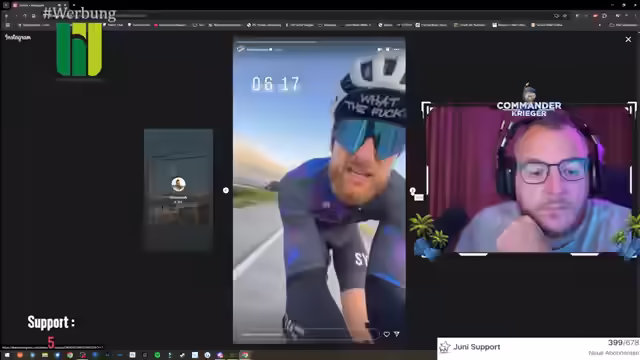
Task: Toggle the story's mute audio icon
Action: (380, 49)
